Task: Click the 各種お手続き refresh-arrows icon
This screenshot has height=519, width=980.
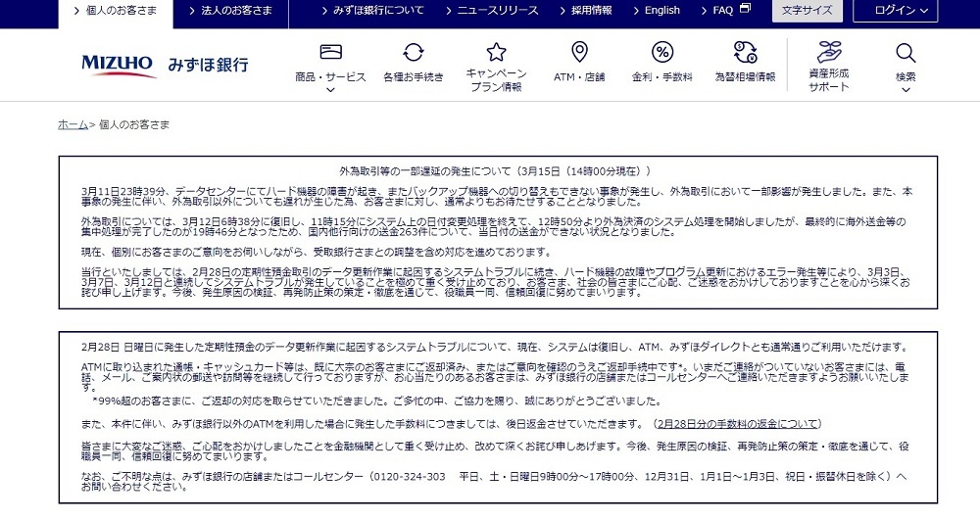Action: pyautogui.click(x=414, y=52)
